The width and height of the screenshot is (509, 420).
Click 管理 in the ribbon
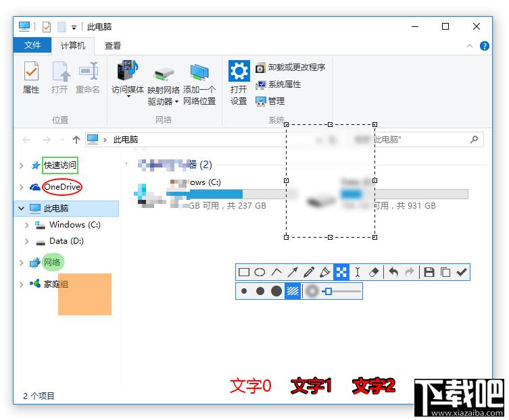pos(270,101)
